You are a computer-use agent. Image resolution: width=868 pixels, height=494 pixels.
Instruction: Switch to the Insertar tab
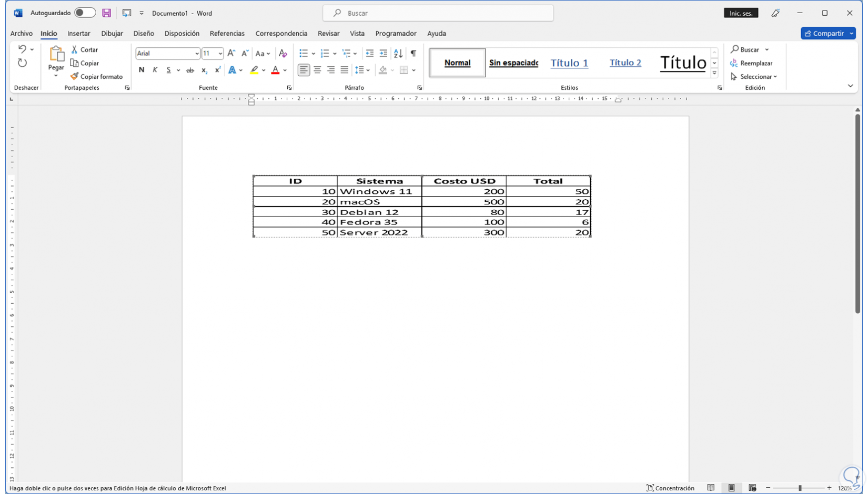coord(79,34)
